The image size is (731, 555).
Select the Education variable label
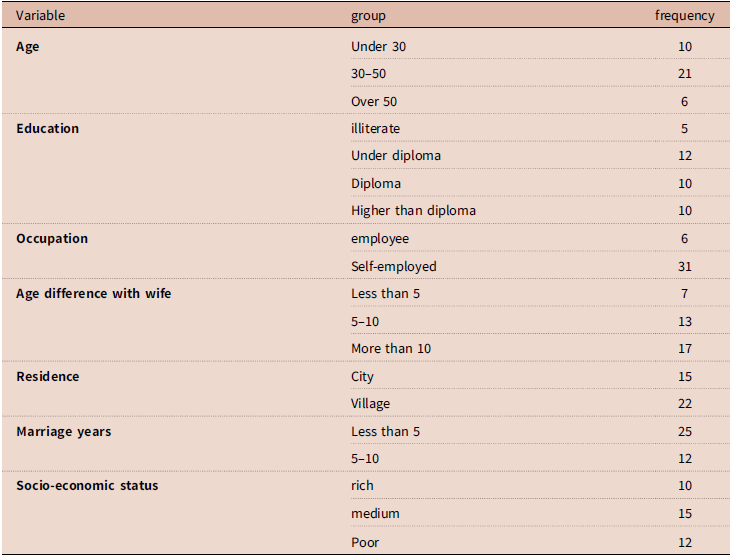tap(48, 129)
